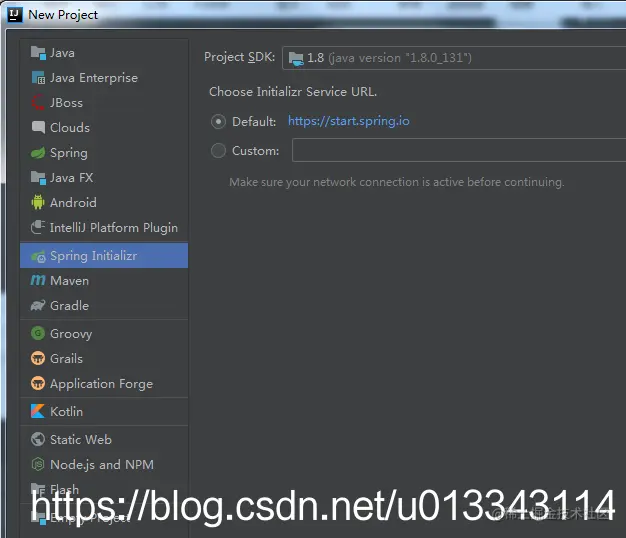Click the Java Enterprise icon
The width and height of the screenshot is (626, 538).
38,77
